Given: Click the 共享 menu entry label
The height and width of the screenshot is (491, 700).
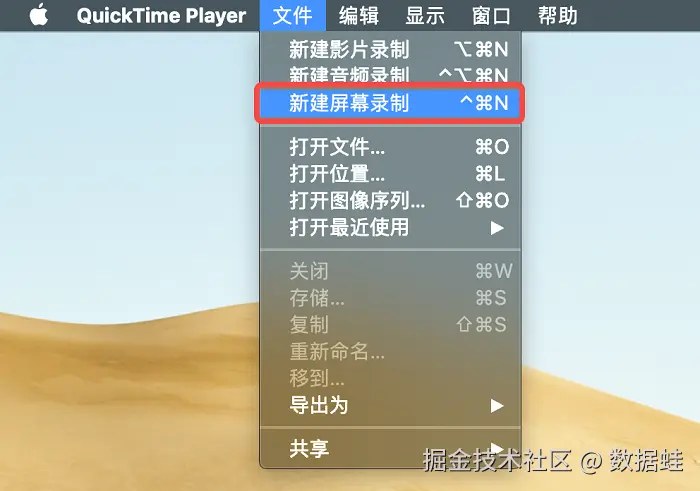Looking at the screenshot, I should [309, 449].
